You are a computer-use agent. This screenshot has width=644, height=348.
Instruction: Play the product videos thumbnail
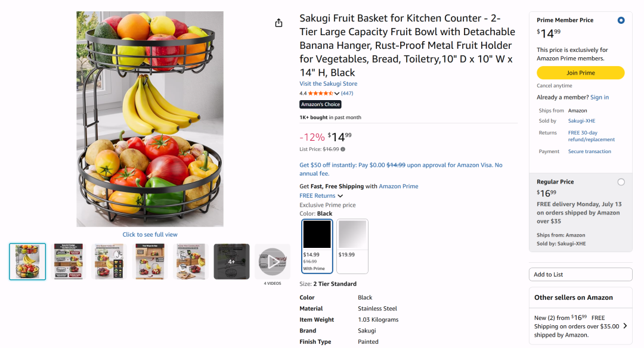pos(273,262)
